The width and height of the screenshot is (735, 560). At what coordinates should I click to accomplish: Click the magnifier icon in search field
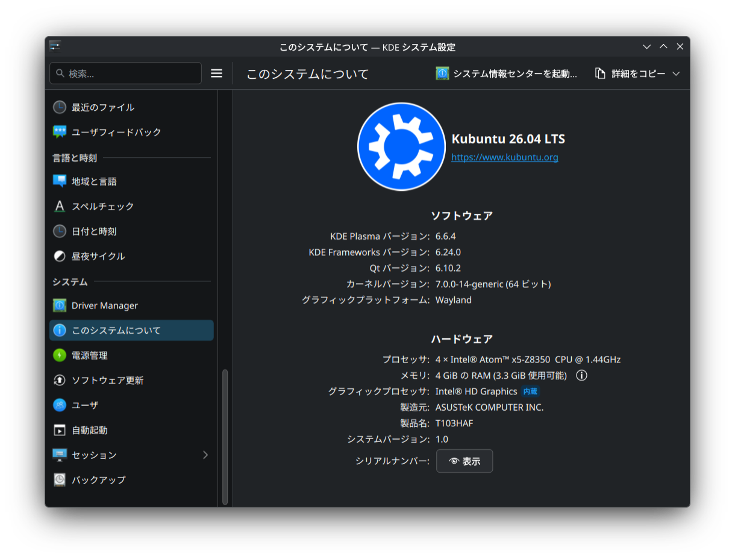(x=60, y=73)
